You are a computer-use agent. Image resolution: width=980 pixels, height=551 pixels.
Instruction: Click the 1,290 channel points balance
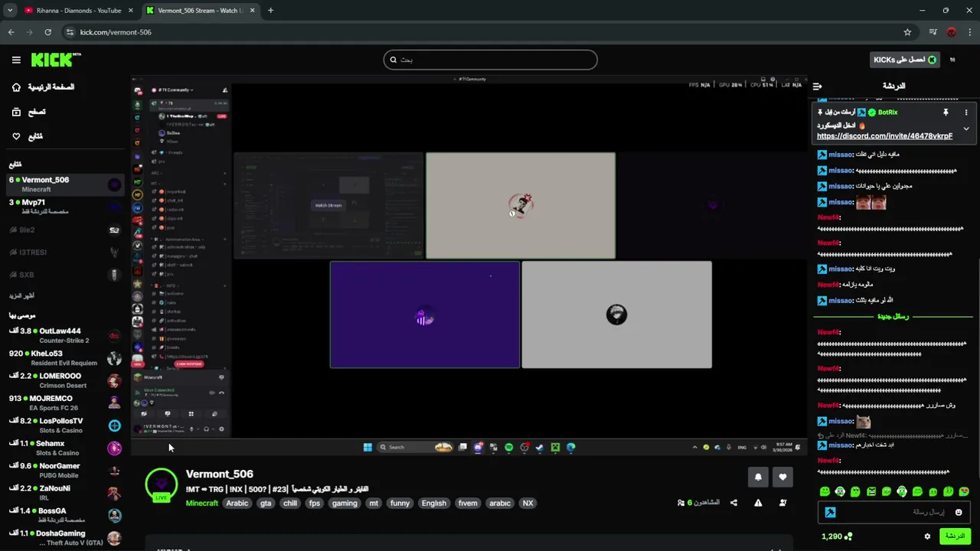(836, 536)
